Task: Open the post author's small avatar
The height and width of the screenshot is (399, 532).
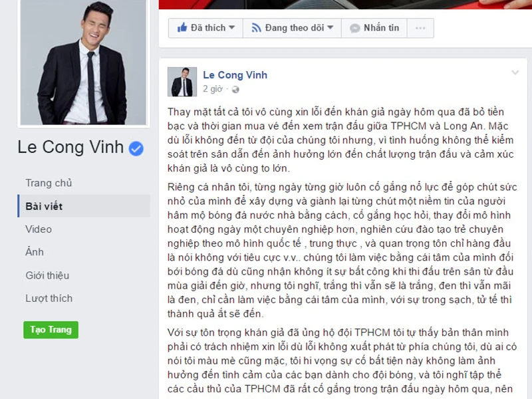Action: click(x=182, y=82)
